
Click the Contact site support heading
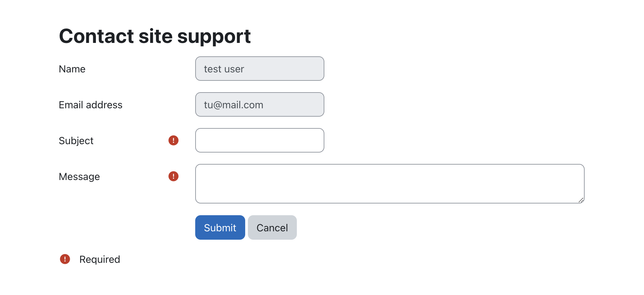(155, 36)
